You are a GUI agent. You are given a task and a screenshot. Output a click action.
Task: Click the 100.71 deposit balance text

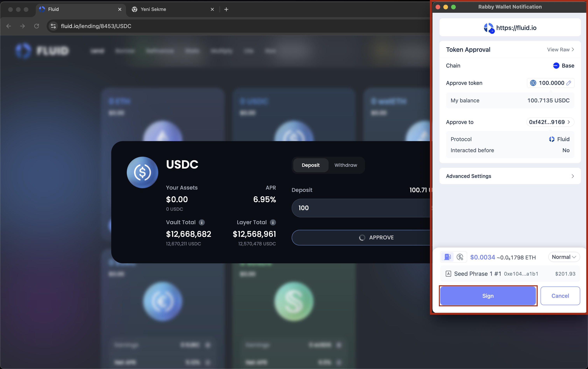[x=418, y=190]
